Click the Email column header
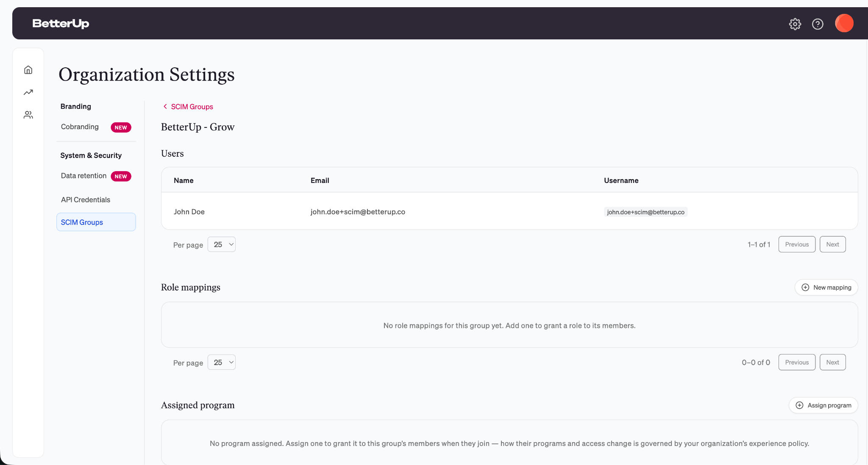Image resolution: width=868 pixels, height=465 pixels. click(x=320, y=180)
